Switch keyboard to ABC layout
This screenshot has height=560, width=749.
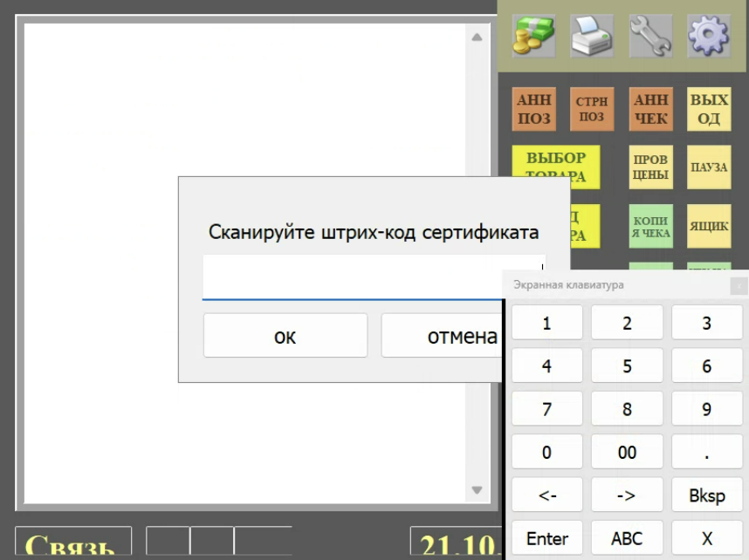pos(627,539)
